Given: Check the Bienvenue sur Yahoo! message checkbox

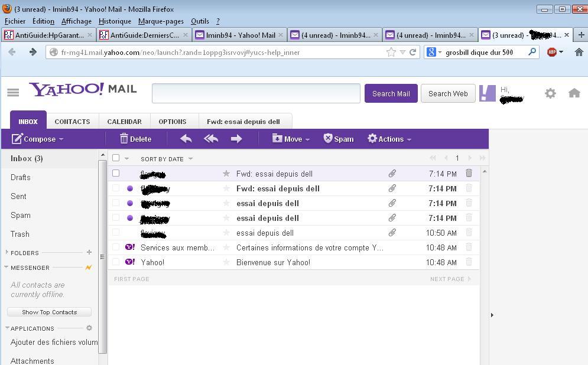Looking at the screenshot, I should pos(116,262).
